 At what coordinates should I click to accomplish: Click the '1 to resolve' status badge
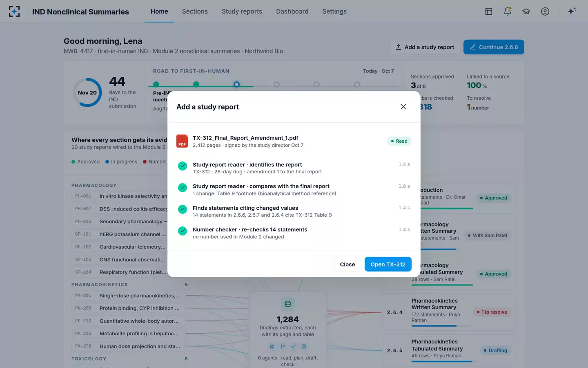click(492, 312)
